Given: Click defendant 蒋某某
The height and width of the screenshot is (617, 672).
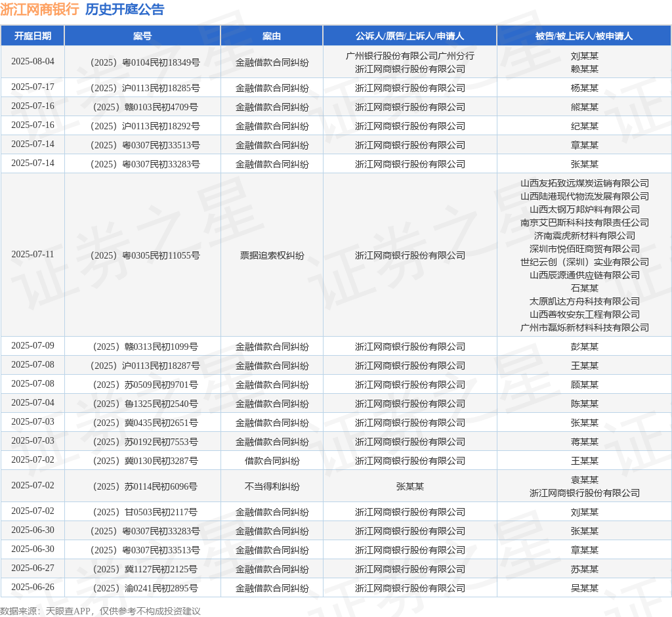Looking at the screenshot, I should coord(584,442).
